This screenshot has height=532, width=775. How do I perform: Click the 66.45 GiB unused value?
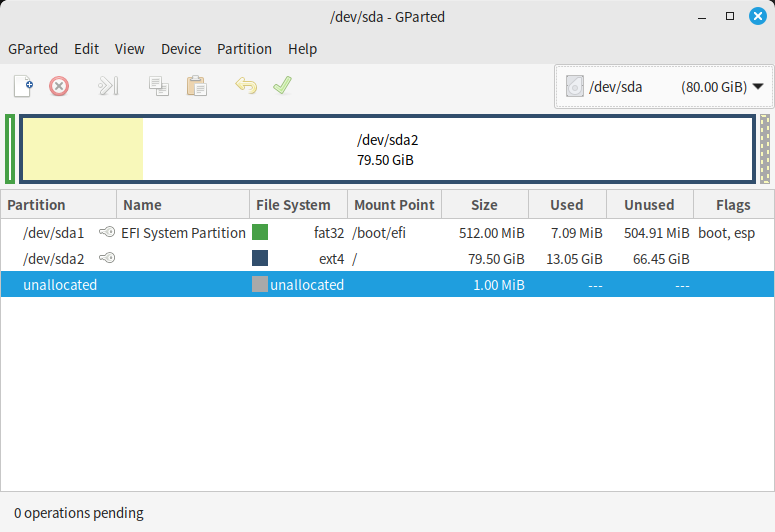tap(661, 259)
